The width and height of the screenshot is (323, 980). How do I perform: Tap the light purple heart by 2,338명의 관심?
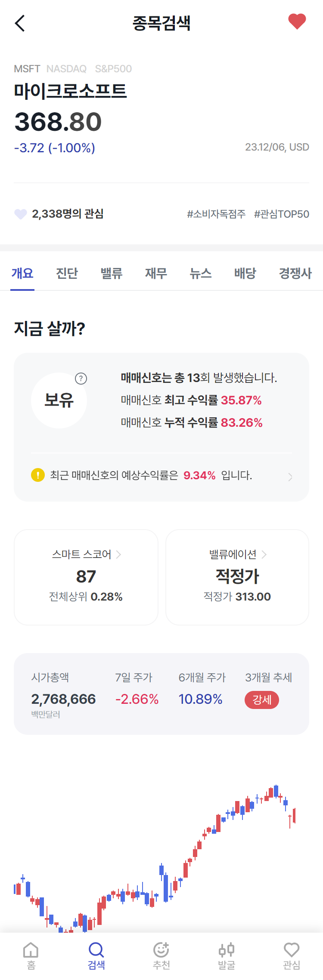click(21, 214)
